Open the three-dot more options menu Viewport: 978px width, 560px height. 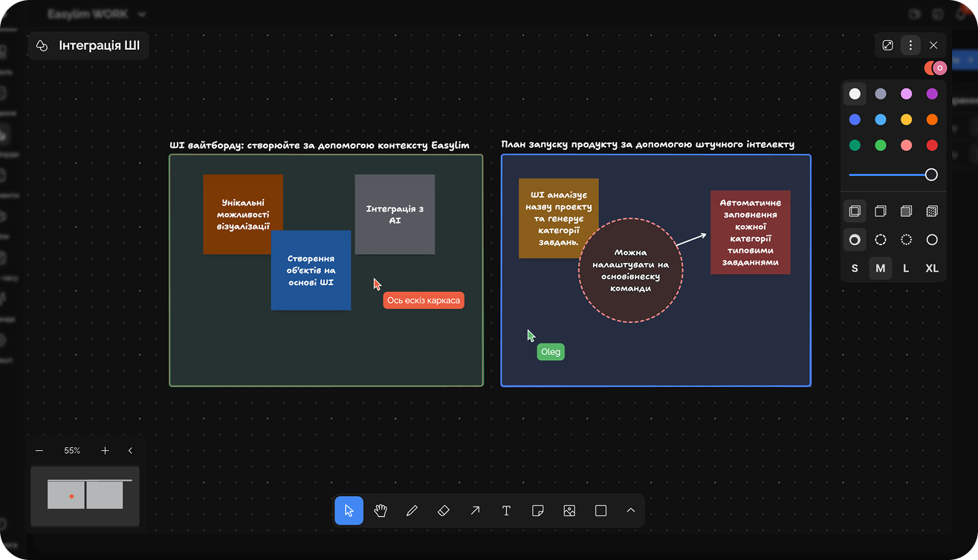[910, 45]
